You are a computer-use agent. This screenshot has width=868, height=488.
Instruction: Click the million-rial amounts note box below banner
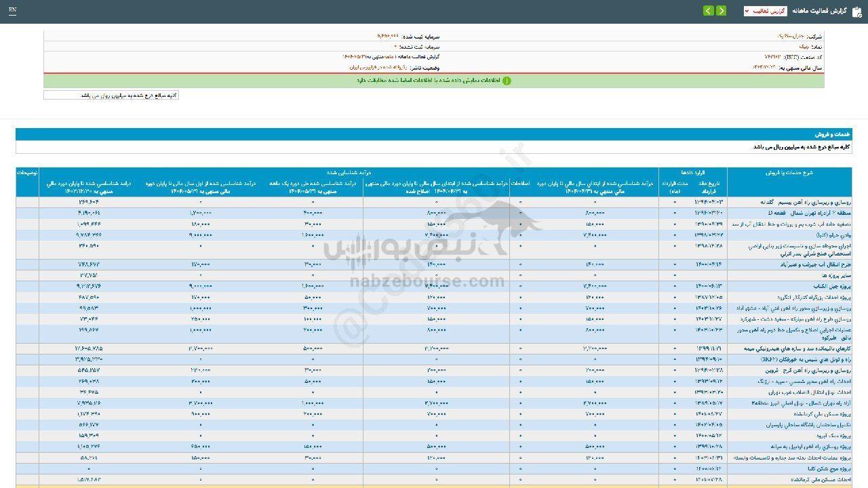coord(111,96)
